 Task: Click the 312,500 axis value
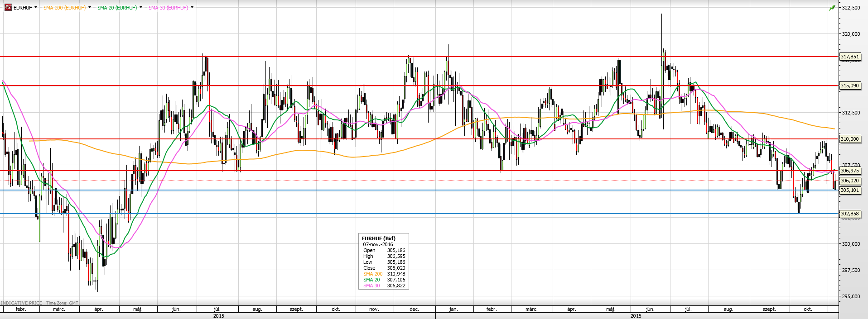(851, 113)
